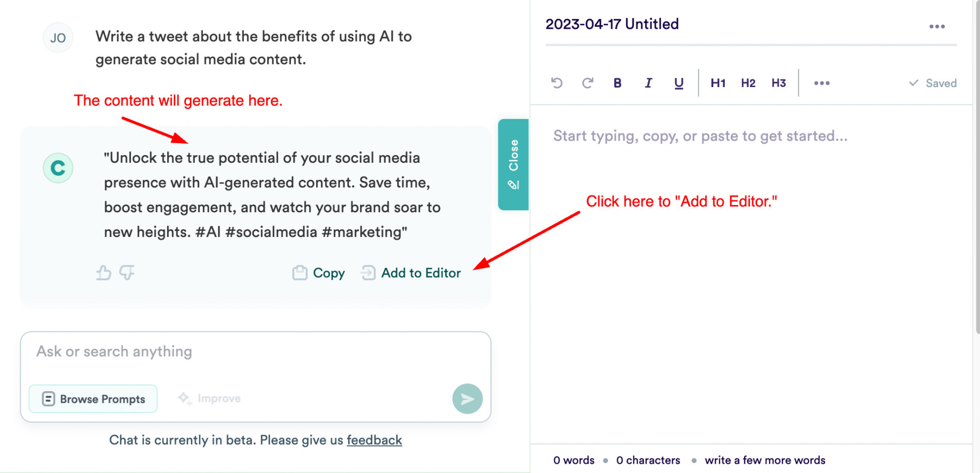Click the 0 characters counter
The width and height of the screenshot is (980, 473).
pos(648,460)
